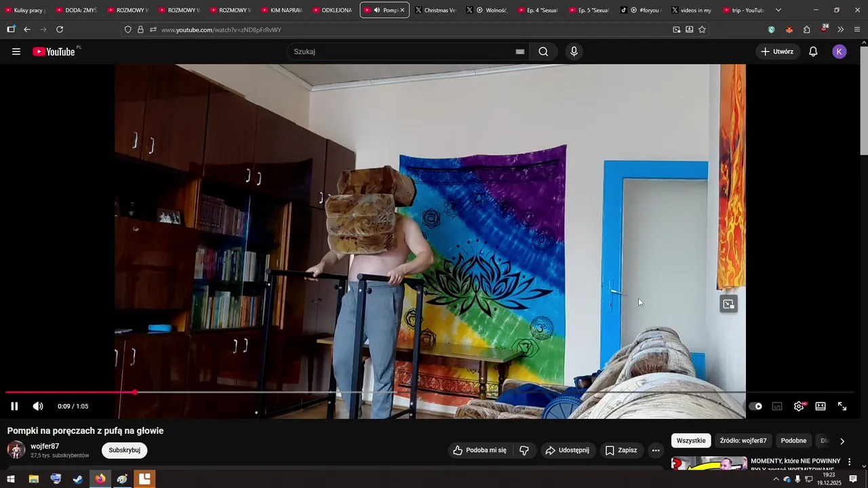The image size is (868, 488).
Task: Share the video via Udostępnij
Action: (568, 450)
